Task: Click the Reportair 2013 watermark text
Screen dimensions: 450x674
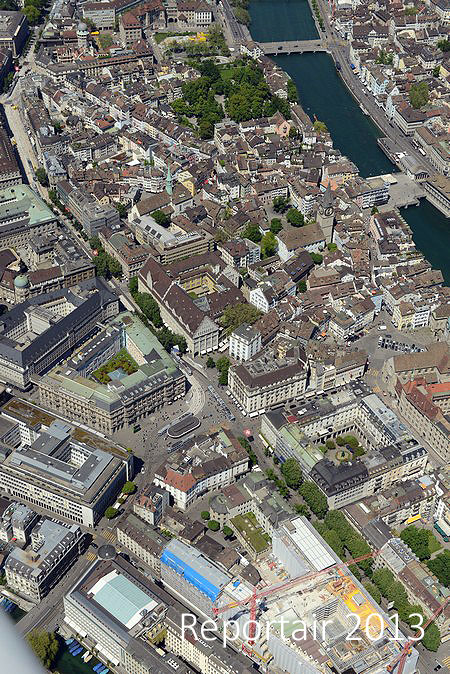Action: pyautogui.click(x=302, y=628)
